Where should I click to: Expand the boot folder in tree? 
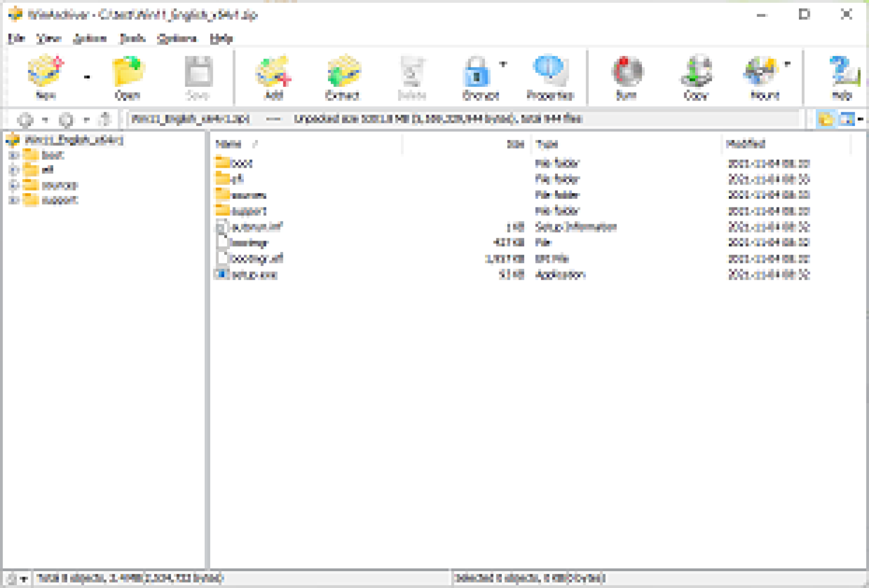[x=14, y=155]
